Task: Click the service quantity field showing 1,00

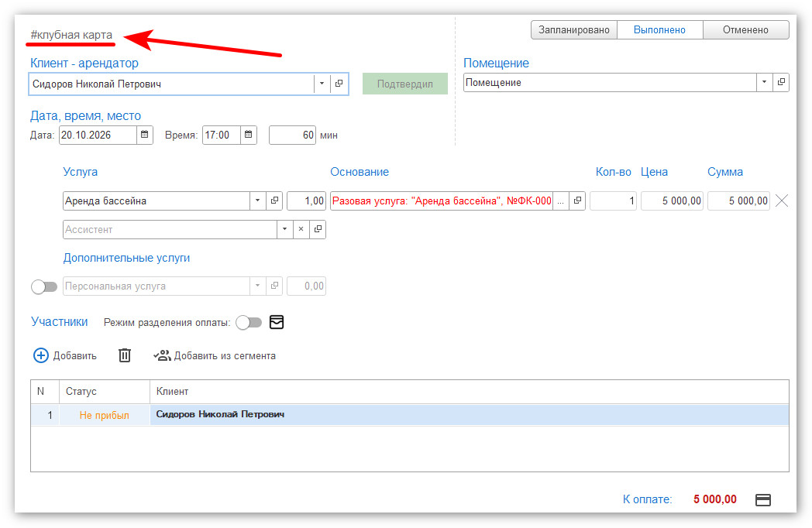Action: pos(307,201)
